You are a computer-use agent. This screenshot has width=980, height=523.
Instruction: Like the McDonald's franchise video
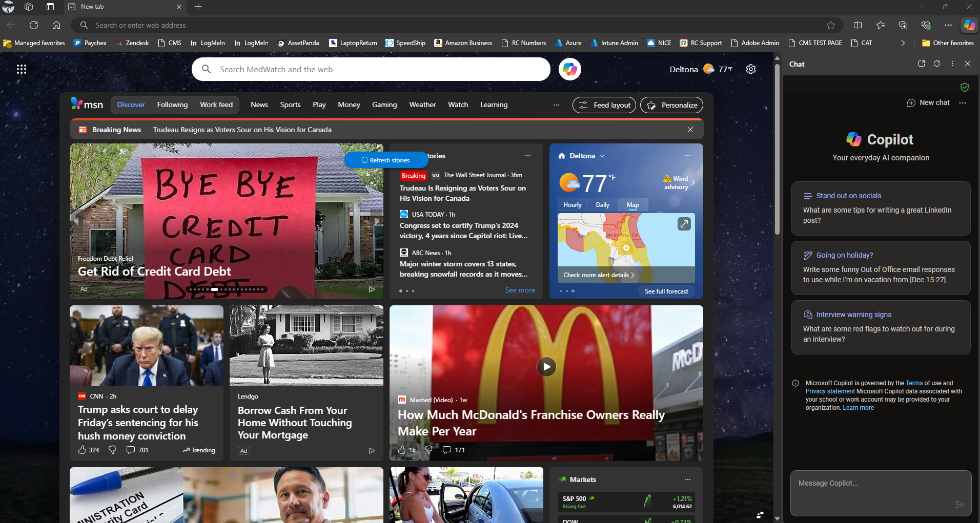click(x=402, y=450)
